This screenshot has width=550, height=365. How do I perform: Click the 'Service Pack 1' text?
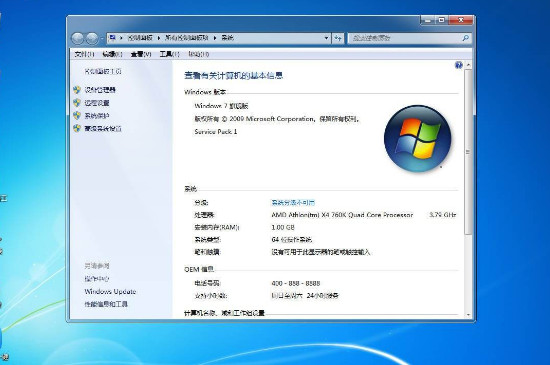pos(216,131)
